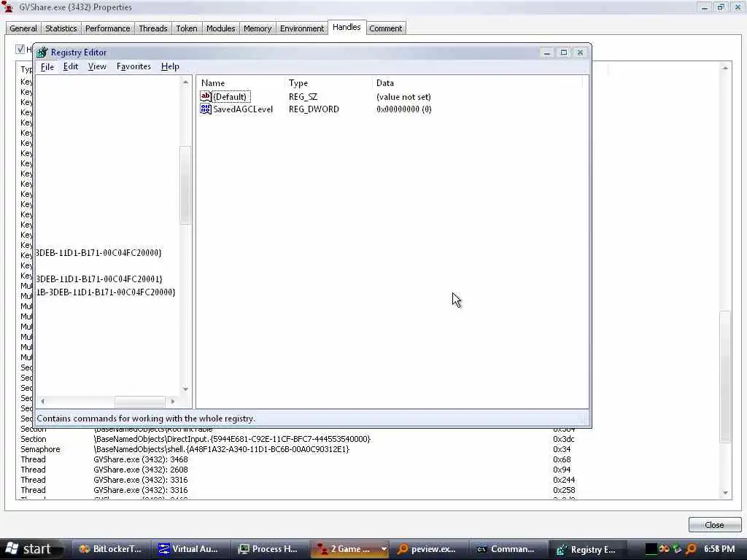The image size is (747, 560).
Task: Switch to Process H... taskbar item
Action: tap(268, 549)
